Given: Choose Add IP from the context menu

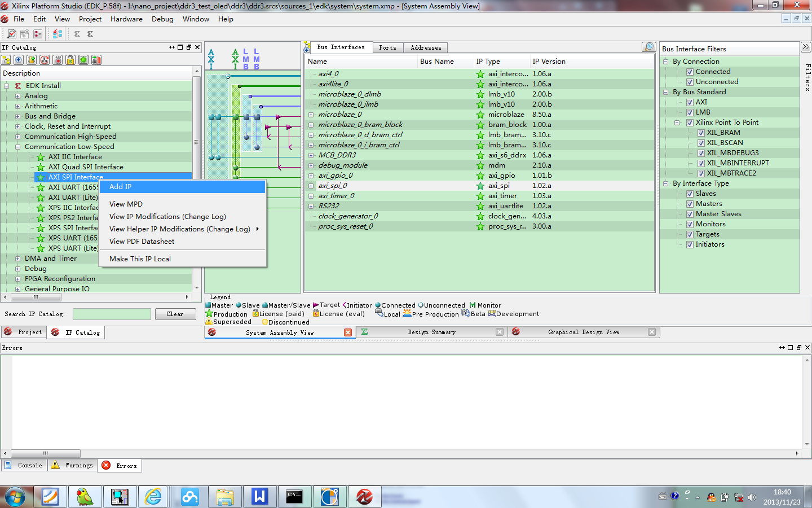Looking at the screenshot, I should tap(121, 187).
